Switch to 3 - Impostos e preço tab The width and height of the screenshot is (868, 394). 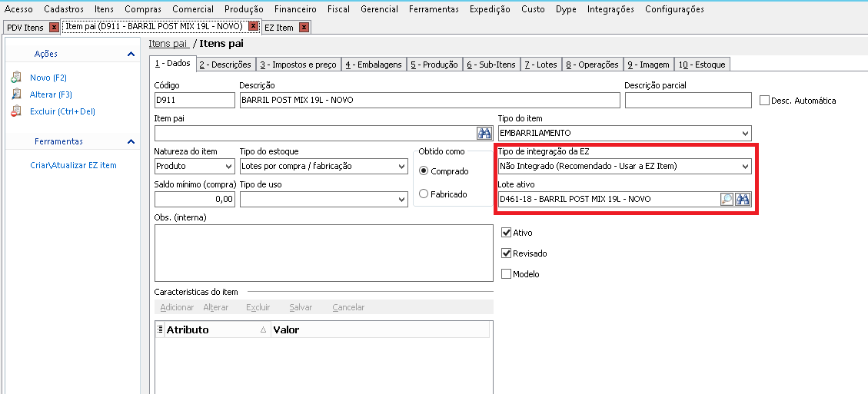[298, 65]
